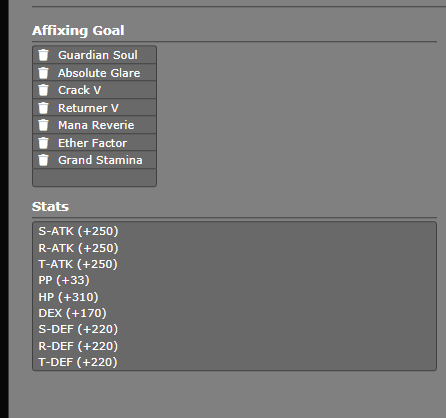Remove Absolute Glare via trash icon

(x=43, y=73)
